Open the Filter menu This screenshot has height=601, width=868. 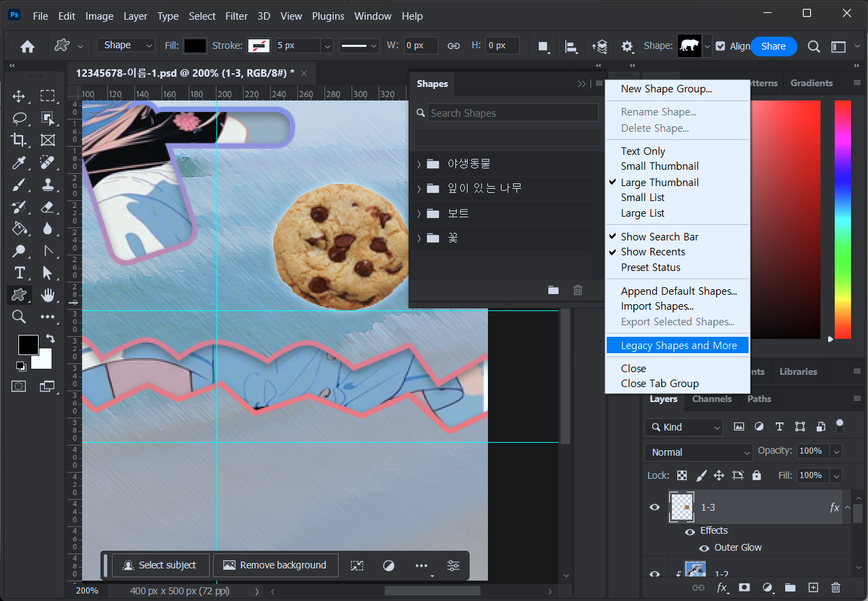click(x=237, y=16)
